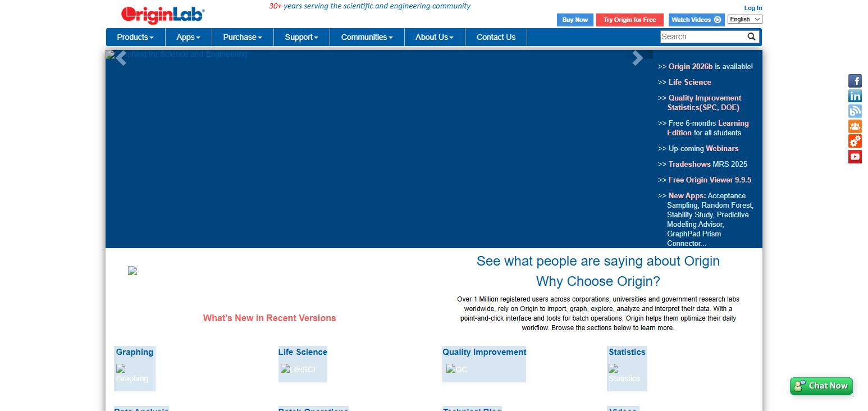868x411 pixels.
Task: Click the LifeSCI tile image
Action: coord(298,369)
